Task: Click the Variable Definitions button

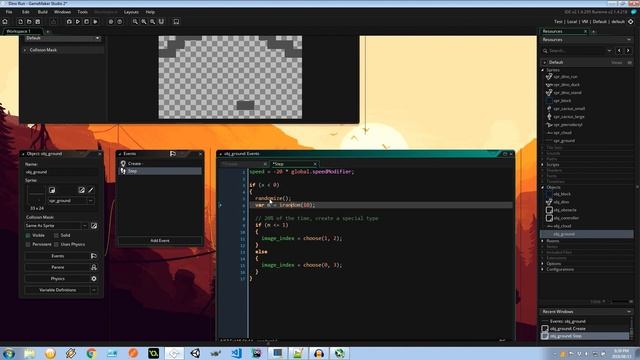Action: click(x=58, y=290)
